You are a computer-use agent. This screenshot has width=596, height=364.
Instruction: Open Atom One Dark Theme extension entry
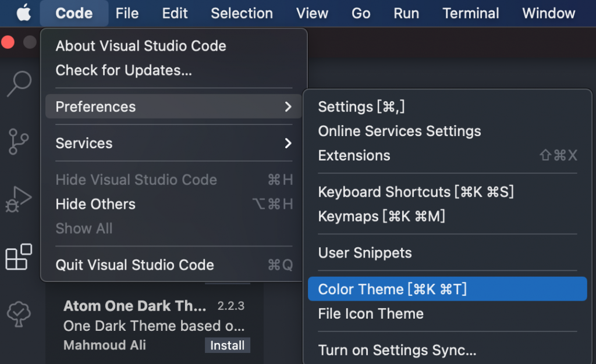pos(154,325)
